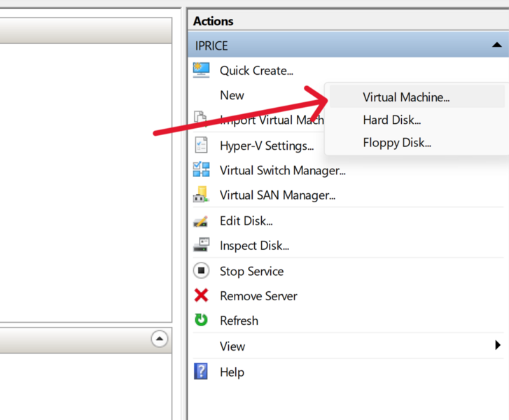The image size is (509, 420).
Task: Click the blue Help question mark icon
Action: tap(201, 371)
